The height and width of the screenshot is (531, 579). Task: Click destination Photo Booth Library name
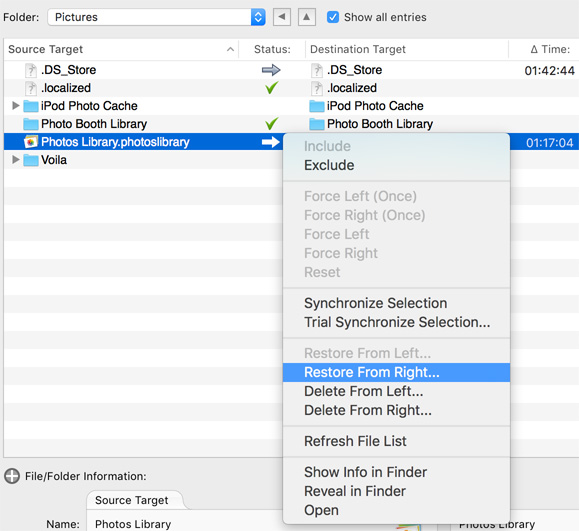[380, 124]
